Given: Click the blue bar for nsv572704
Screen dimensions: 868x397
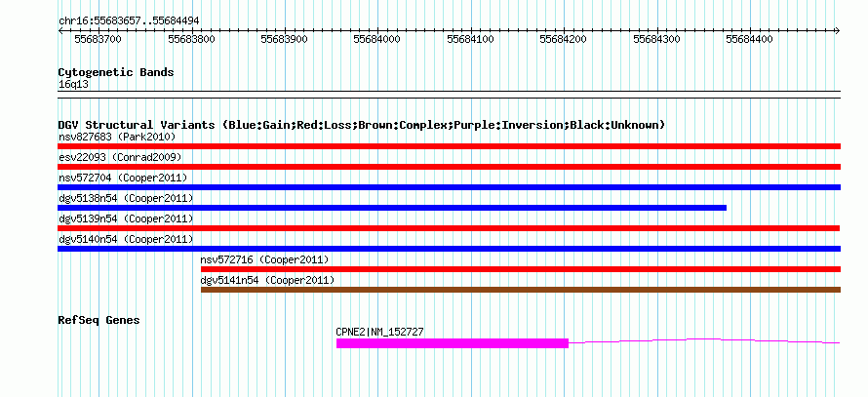Looking at the screenshot, I should pos(449,187).
